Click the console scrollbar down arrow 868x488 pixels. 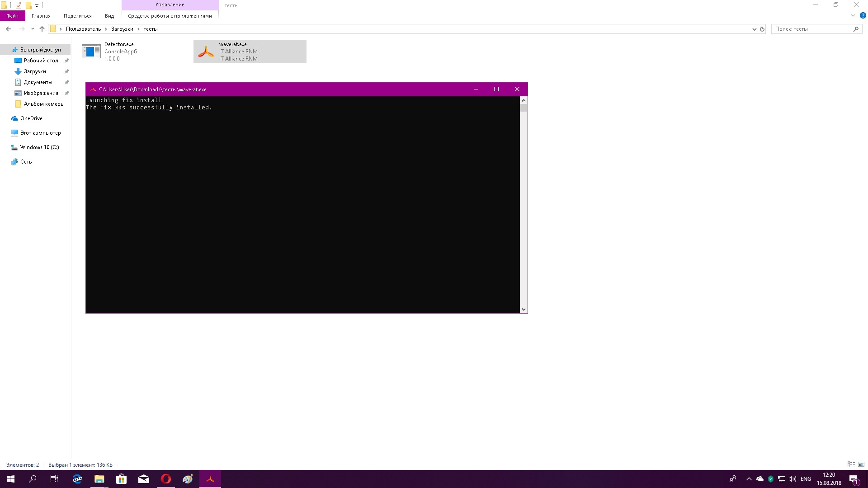(x=524, y=310)
